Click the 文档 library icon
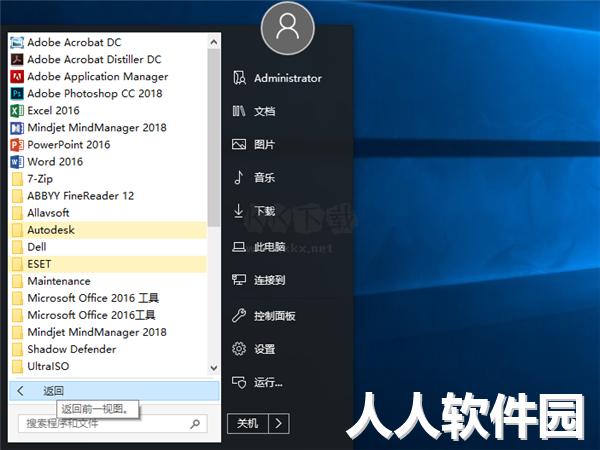 point(239,111)
